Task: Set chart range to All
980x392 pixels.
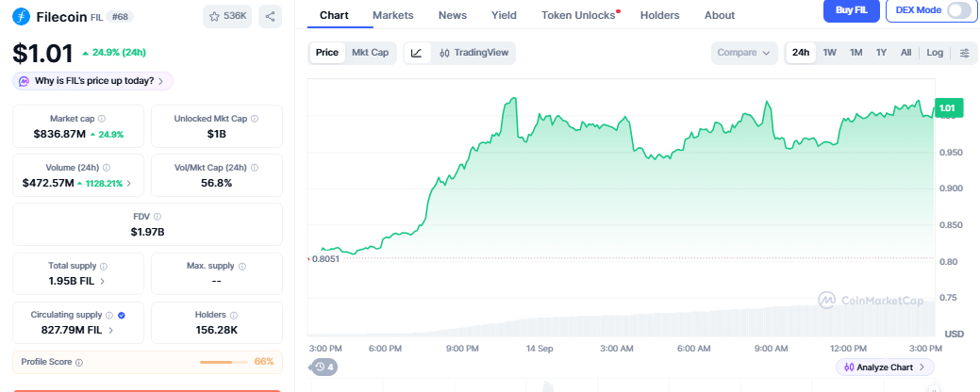Action: pyautogui.click(x=905, y=53)
